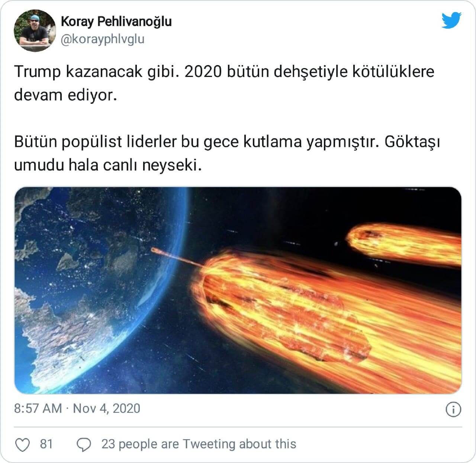Click the reply speech bubble icon

tap(84, 444)
